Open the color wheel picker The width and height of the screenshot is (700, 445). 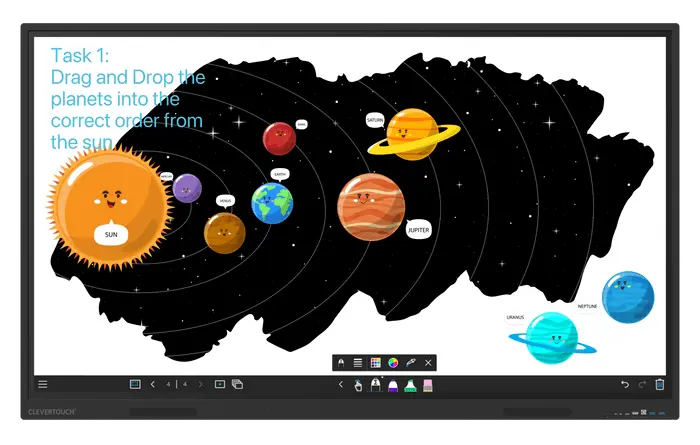(393, 363)
